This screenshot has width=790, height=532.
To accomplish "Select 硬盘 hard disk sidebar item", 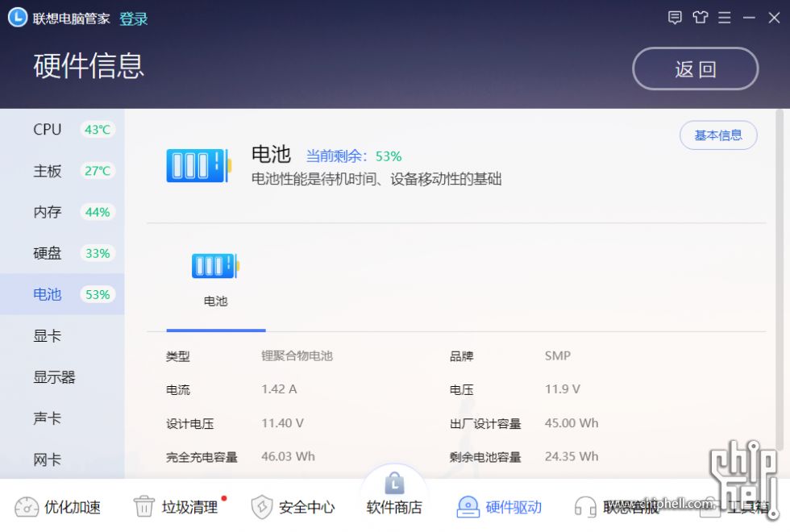I will pos(63,253).
